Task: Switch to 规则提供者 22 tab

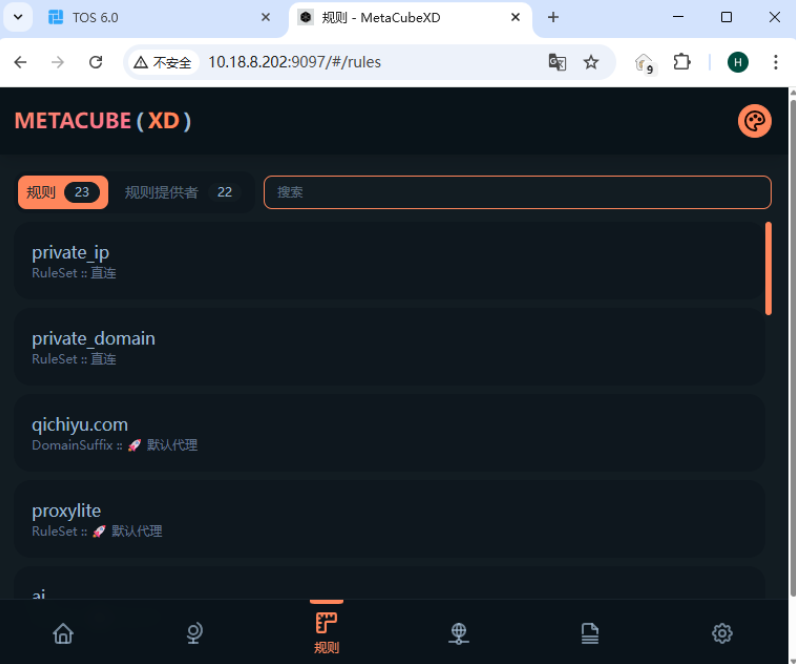Action: point(181,192)
